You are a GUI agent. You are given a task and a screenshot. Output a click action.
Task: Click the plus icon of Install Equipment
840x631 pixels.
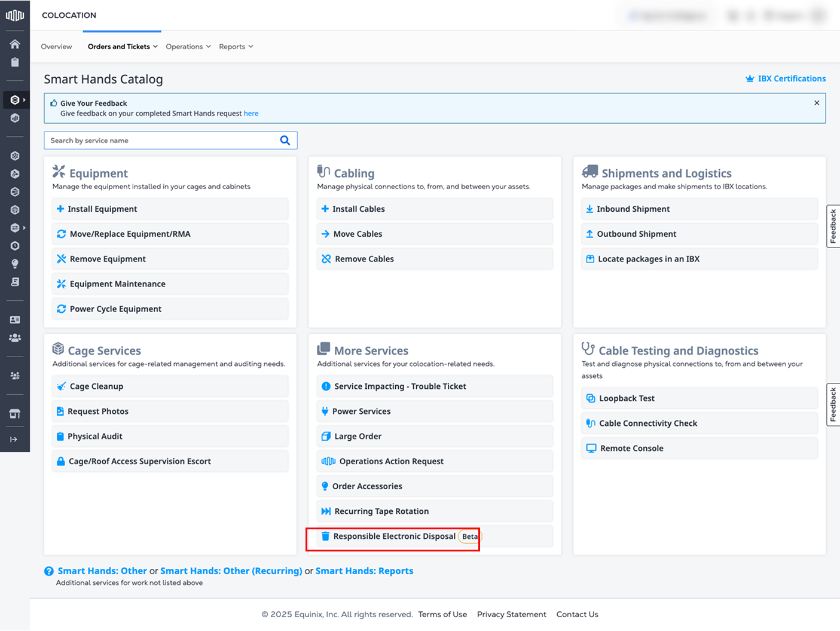(x=60, y=209)
